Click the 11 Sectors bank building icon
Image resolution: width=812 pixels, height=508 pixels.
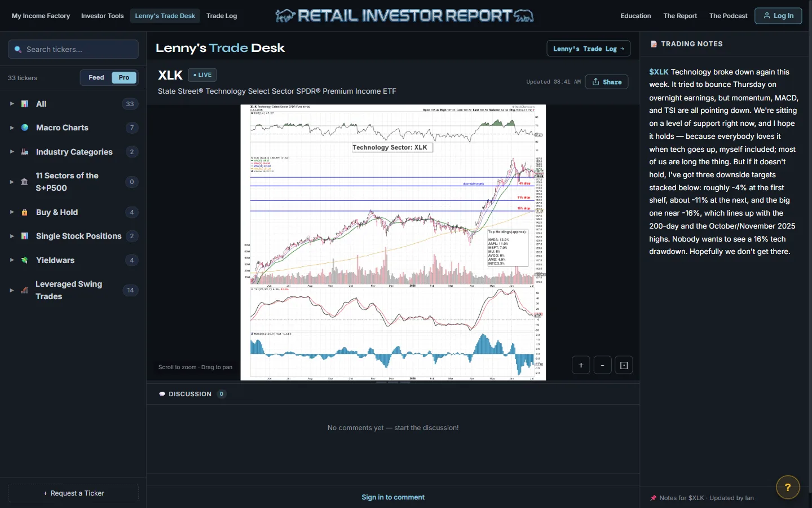pyautogui.click(x=24, y=182)
